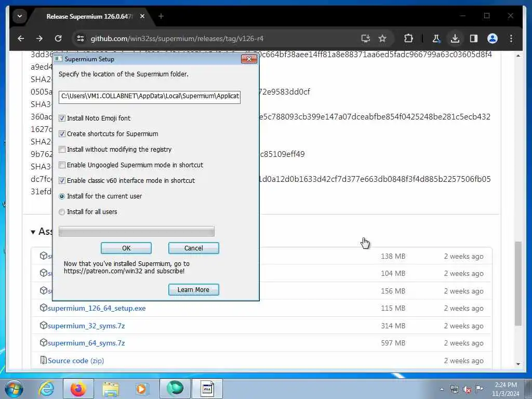Open a new tab with plus button
This screenshot has width=532, height=399.
pyautogui.click(x=161, y=16)
